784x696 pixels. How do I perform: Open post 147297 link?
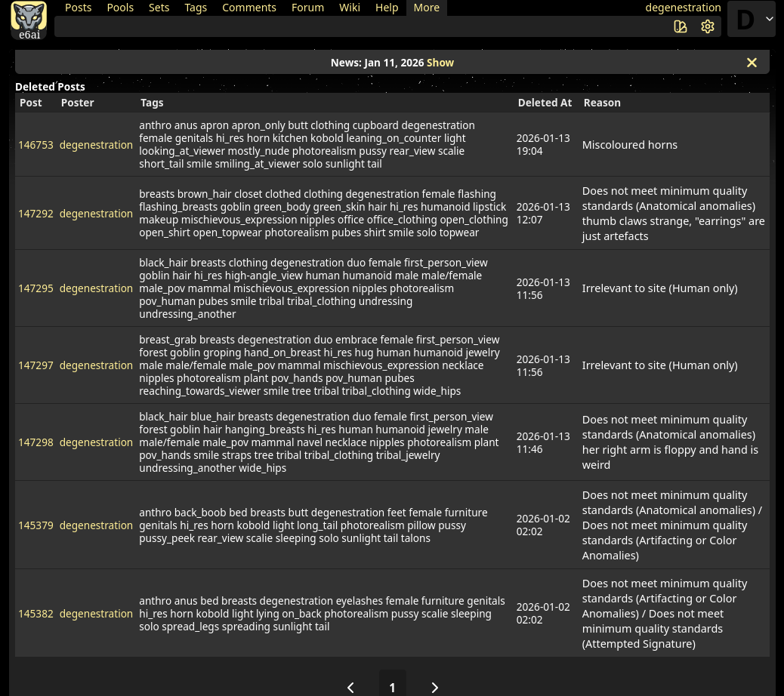(35, 365)
